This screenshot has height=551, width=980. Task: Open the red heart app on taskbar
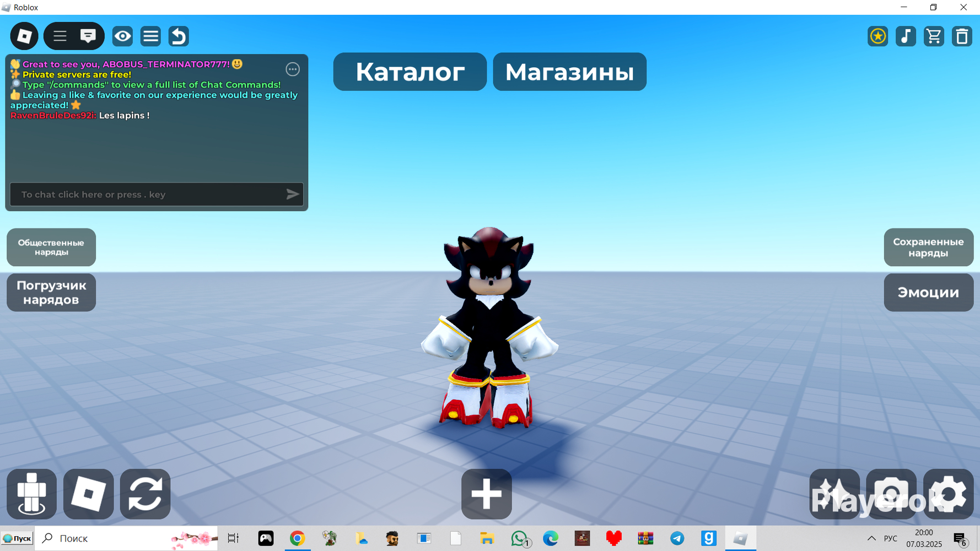(614, 538)
